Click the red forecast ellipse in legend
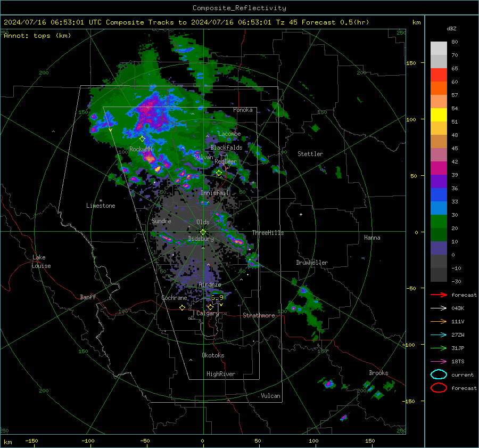This screenshot has width=479, height=448. [x=439, y=388]
